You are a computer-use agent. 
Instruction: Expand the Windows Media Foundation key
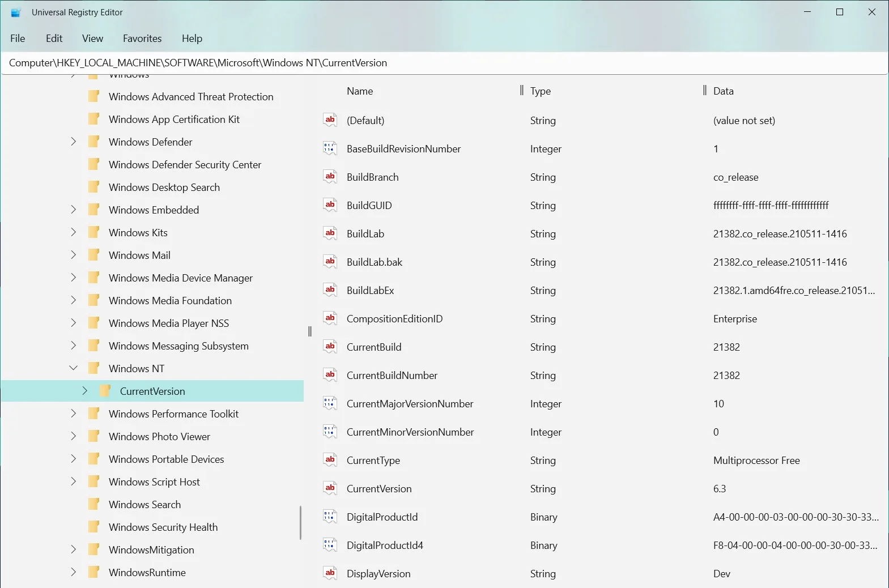point(73,300)
